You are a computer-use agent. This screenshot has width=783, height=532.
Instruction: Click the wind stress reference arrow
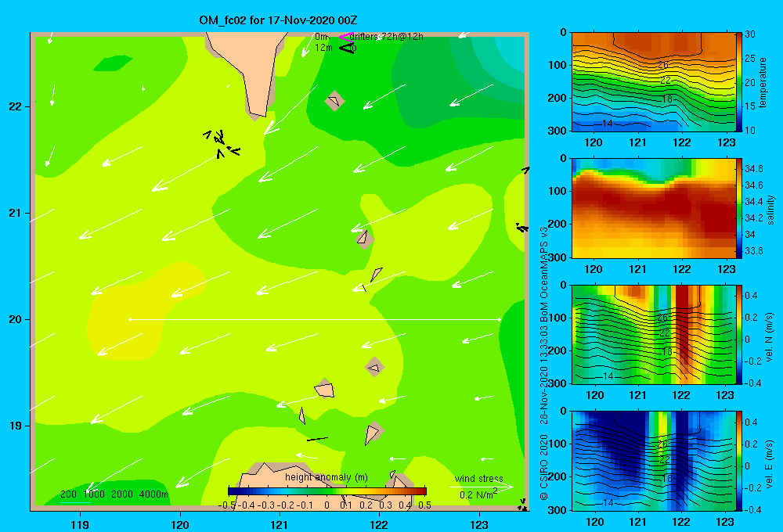click(481, 486)
